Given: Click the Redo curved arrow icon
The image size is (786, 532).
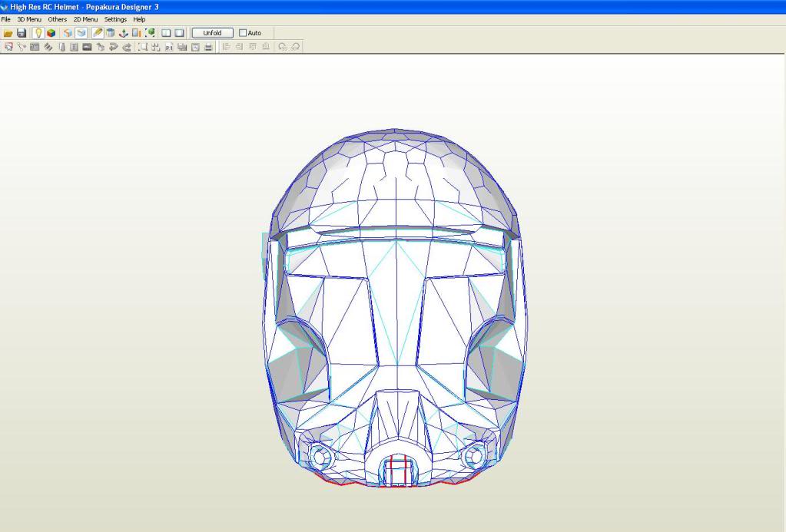Looking at the screenshot, I should 127,47.
